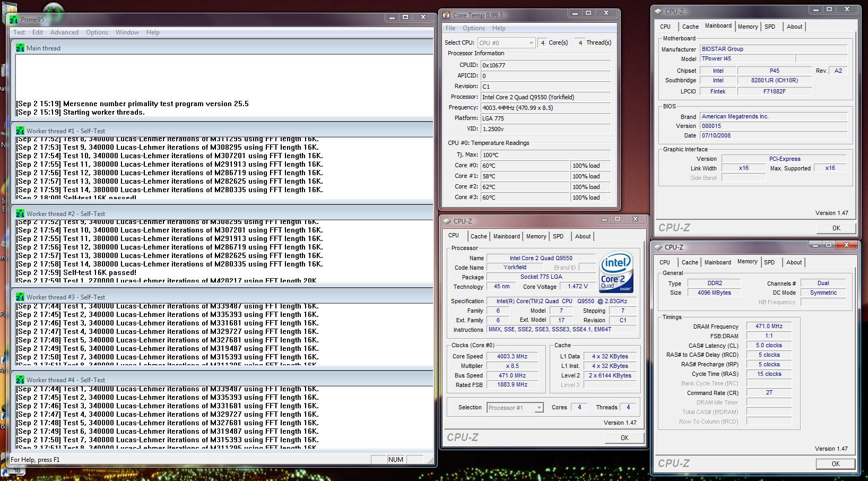Click the DRAM Frequency 471.0 MHz value
This screenshot has height=481, width=868.
[769, 327]
